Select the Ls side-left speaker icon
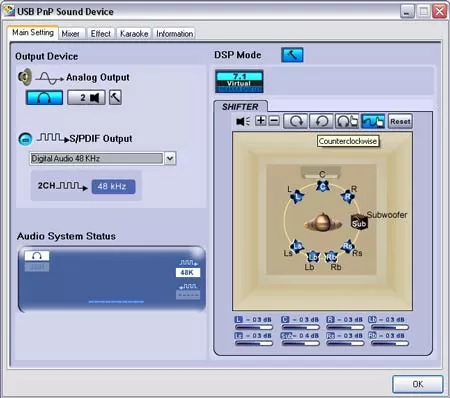The width and height of the screenshot is (450, 398). click(297, 247)
